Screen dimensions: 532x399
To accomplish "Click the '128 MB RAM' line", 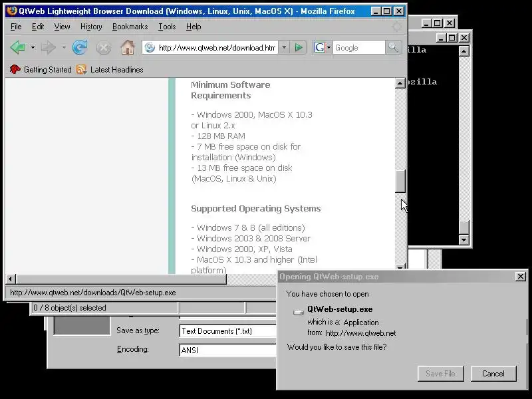I will [x=218, y=136].
